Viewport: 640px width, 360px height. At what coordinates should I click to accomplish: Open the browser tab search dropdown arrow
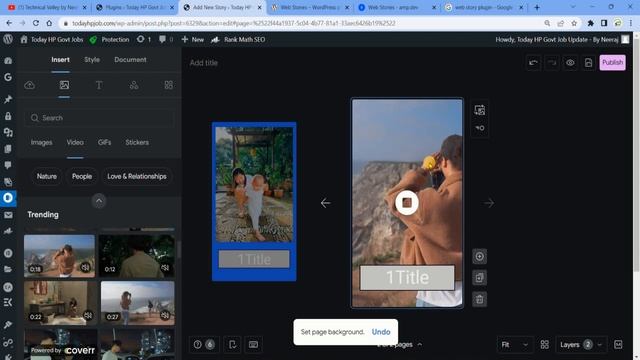[573, 7]
